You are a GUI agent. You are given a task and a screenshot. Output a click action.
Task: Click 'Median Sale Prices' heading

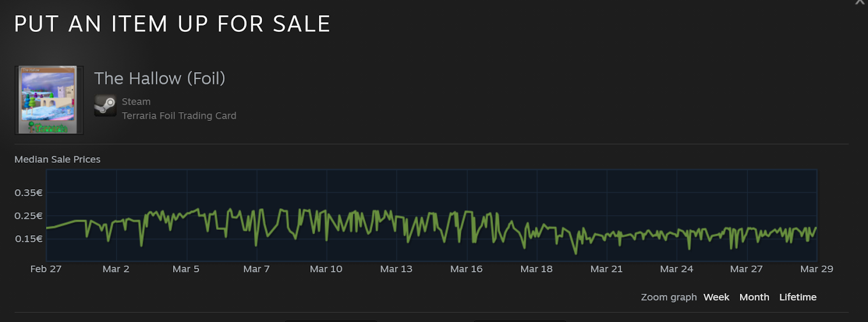(x=58, y=159)
